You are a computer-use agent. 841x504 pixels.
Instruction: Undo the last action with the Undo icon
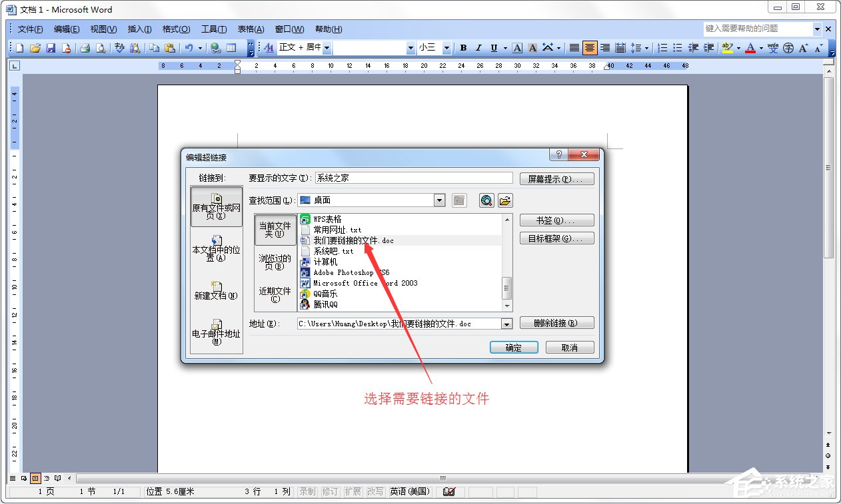[x=189, y=48]
